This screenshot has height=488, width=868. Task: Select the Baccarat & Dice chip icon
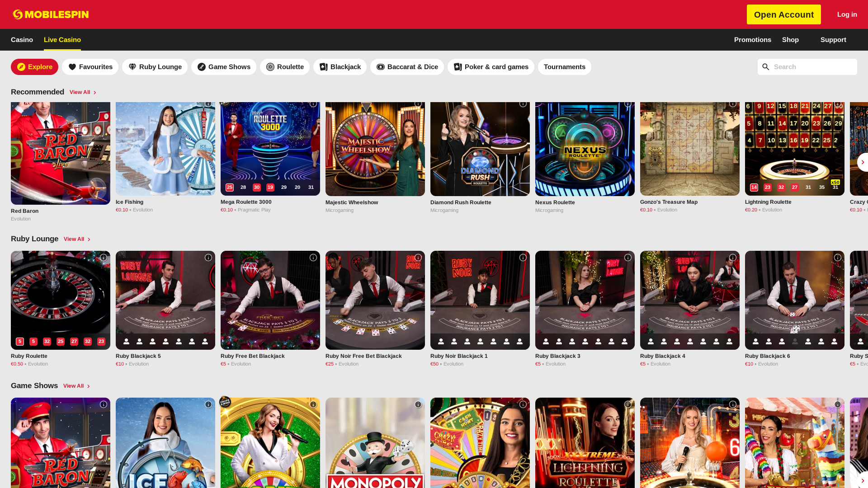[381, 67]
